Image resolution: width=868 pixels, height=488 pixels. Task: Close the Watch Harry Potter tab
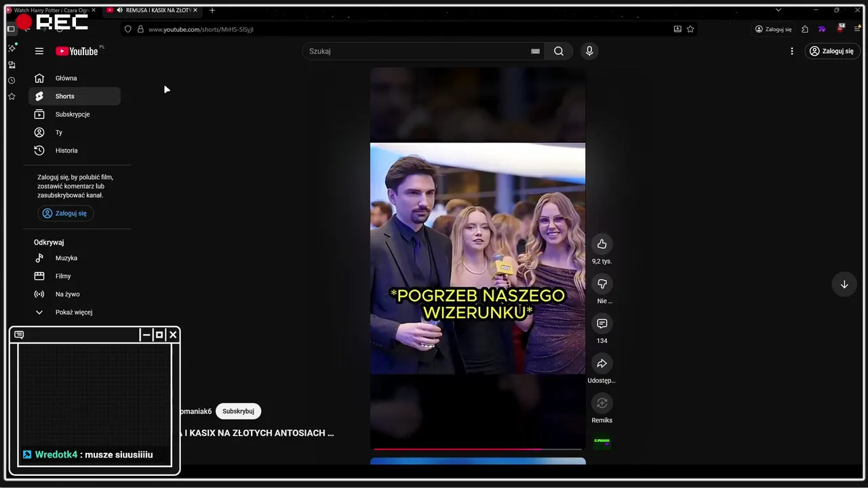pyautogui.click(x=93, y=10)
